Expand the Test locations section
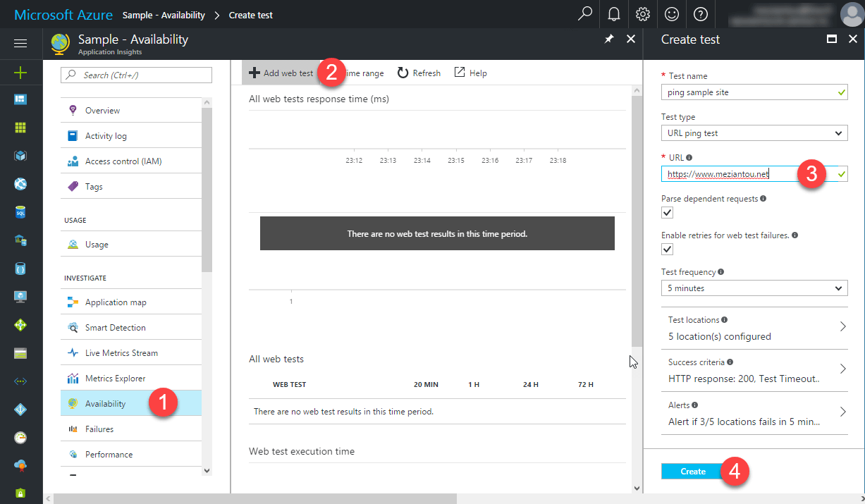Image resolution: width=865 pixels, height=504 pixels. coord(754,328)
